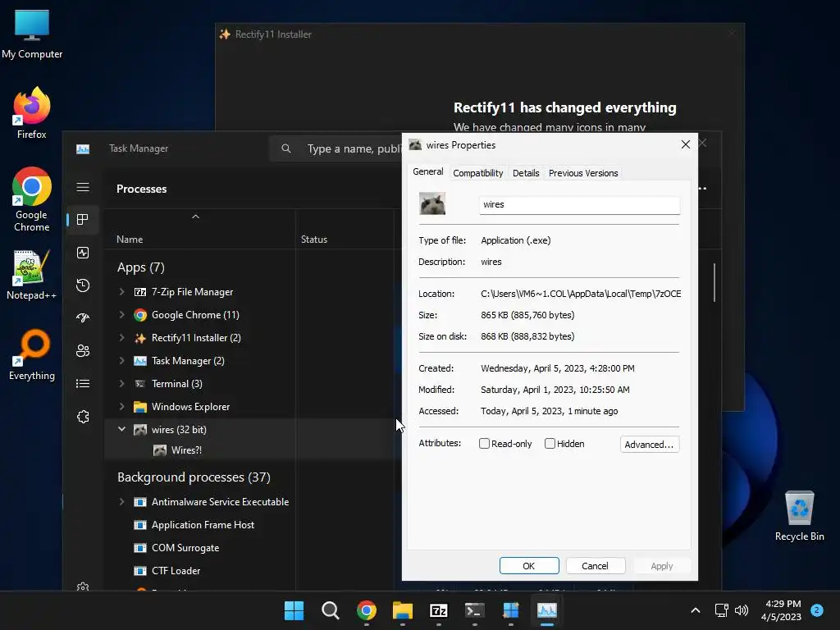Click the search magnifier icon in Task Manager
Screen dimensions: 840x630
[x=286, y=148]
